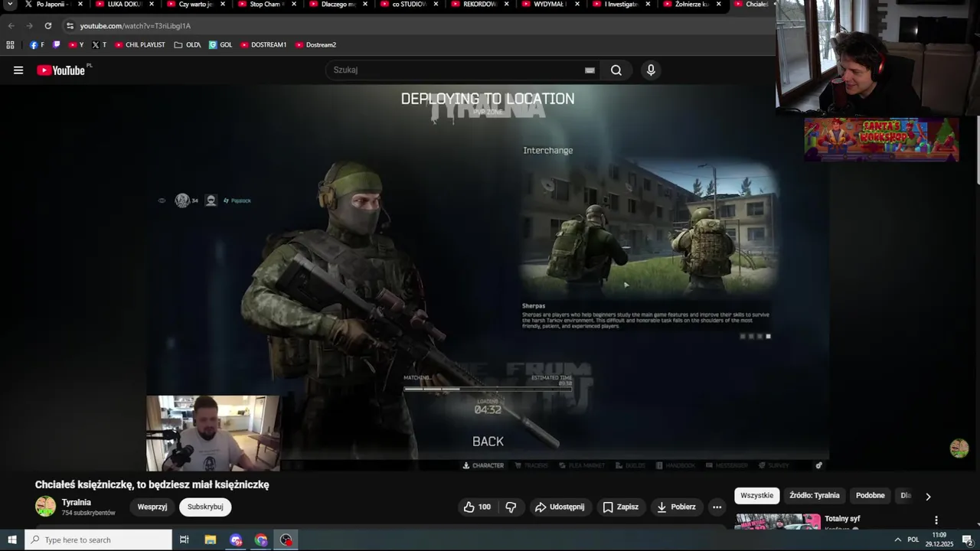Open the YouTube guide hamburger menu

point(18,70)
